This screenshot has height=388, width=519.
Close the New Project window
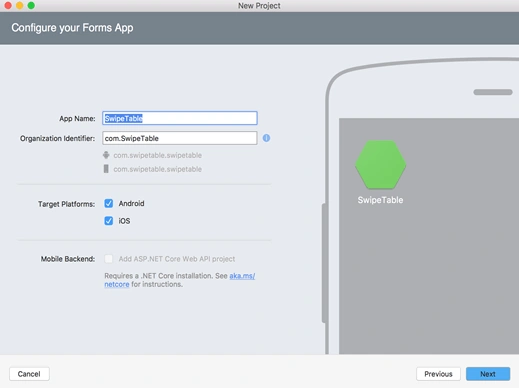(8, 5)
